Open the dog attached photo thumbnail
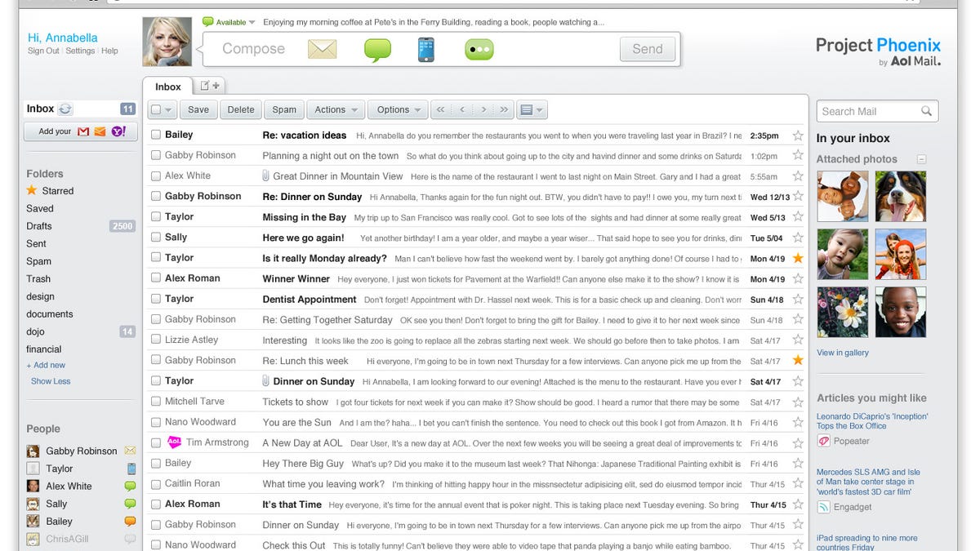Image resolution: width=980 pixels, height=551 pixels. click(x=900, y=196)
